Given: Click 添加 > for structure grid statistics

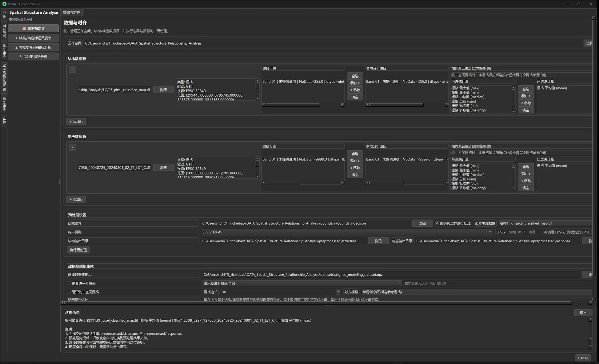Looking at the screenshot, I should point(526,96).
